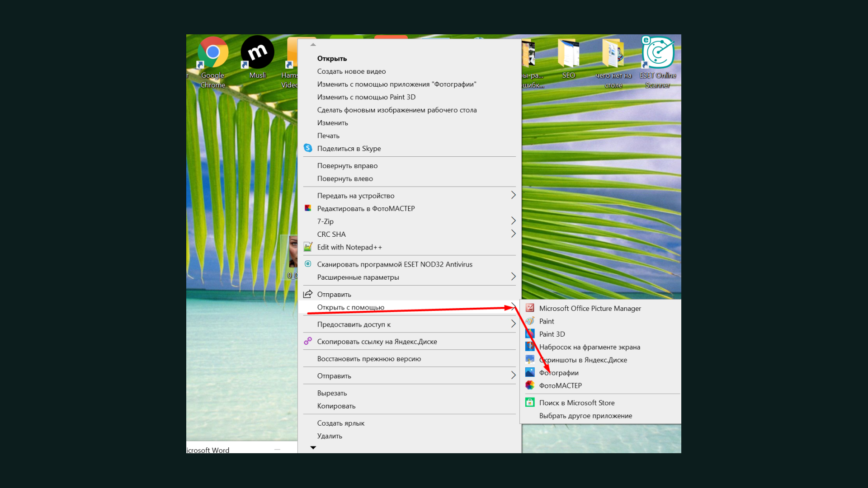Click the Skype icon beside Поделиться в Skype

[308, 148]
